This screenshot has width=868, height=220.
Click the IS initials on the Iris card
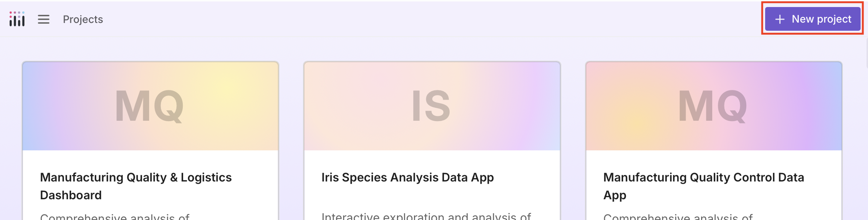coord(431,106)
